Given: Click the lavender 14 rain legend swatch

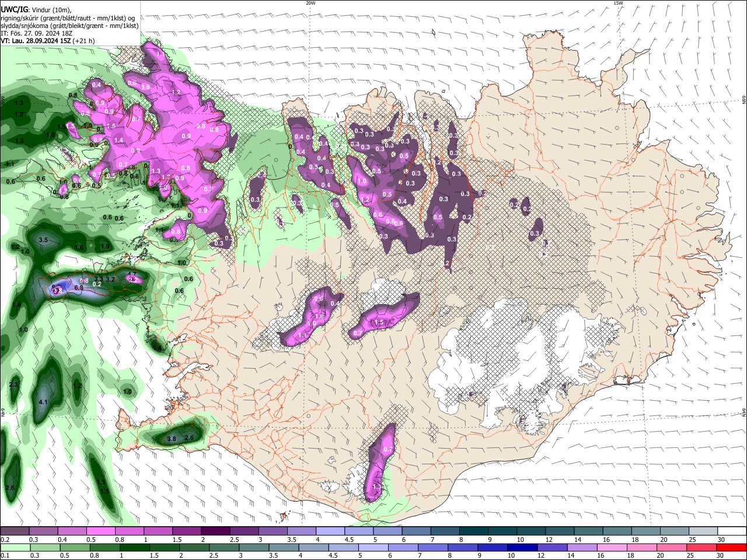Looking at the screenshot, I should (x=582, y=548).
